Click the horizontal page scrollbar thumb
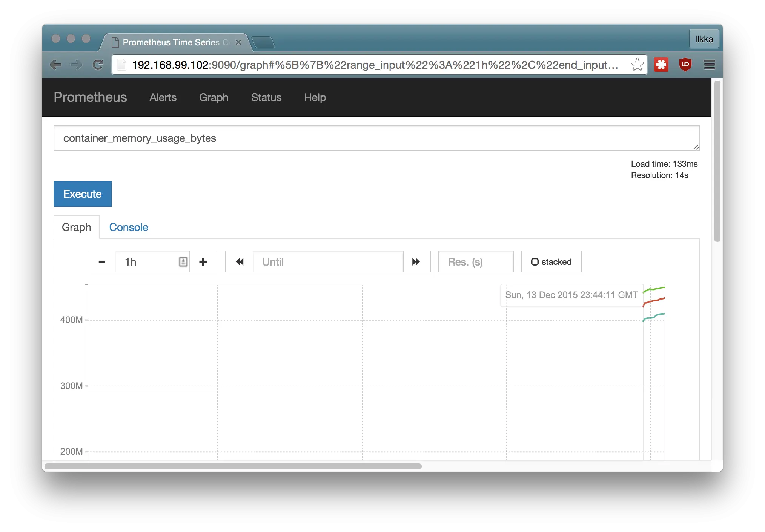 [233, 466]
